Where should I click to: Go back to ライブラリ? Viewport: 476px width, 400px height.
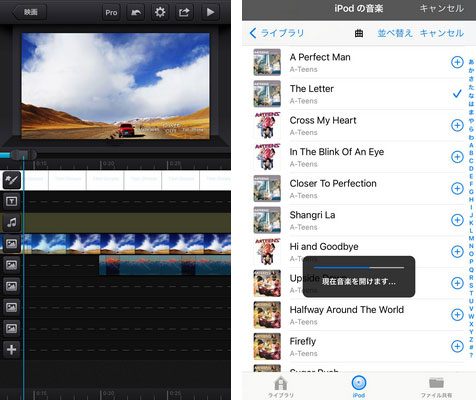click(277, 33)
